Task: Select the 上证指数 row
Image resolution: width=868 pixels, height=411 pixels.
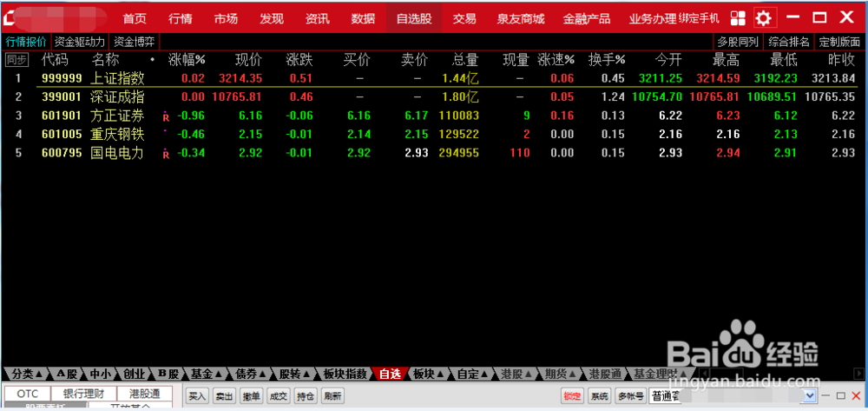Action: (434, 79)
